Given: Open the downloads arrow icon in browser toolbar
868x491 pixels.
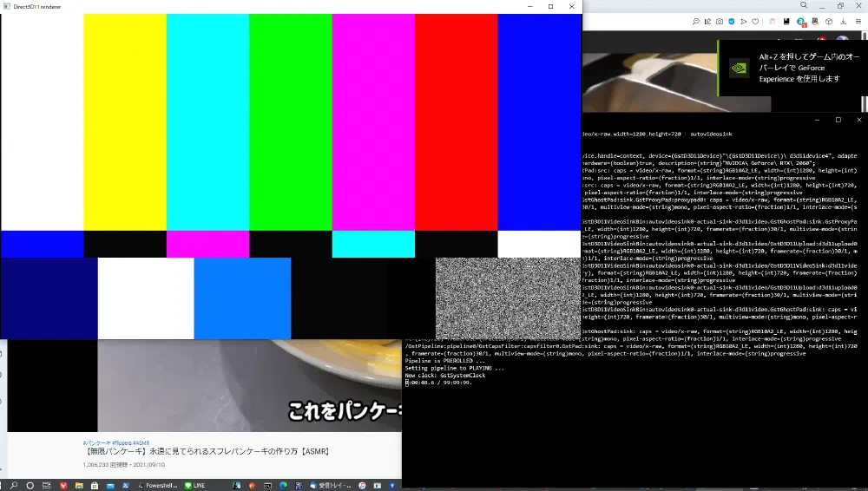Looking at the screenshot, I should pyautogui.click(x=843, y=21).
